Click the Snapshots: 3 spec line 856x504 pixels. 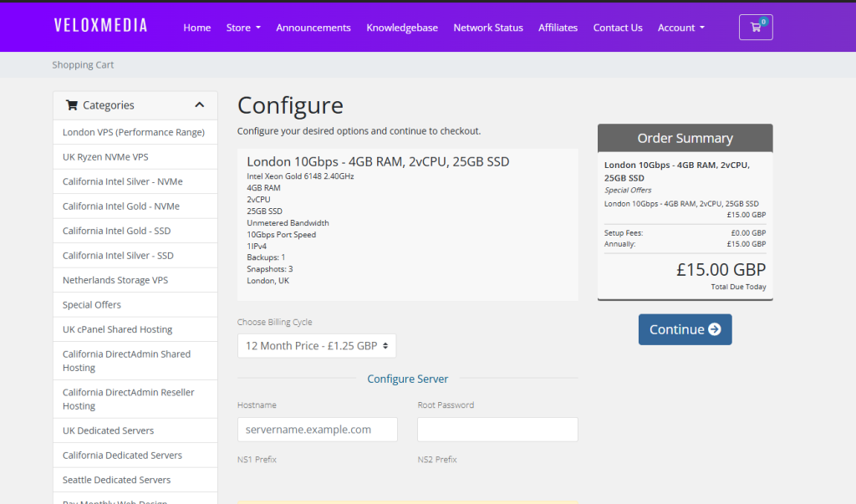[270, 268]
